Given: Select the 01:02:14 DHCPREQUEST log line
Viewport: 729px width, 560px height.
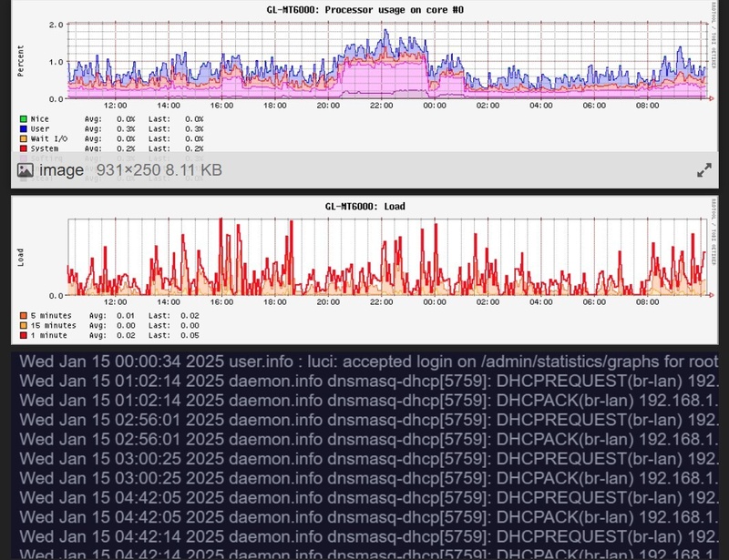Looking at the screenshot, I should (369, 382).
